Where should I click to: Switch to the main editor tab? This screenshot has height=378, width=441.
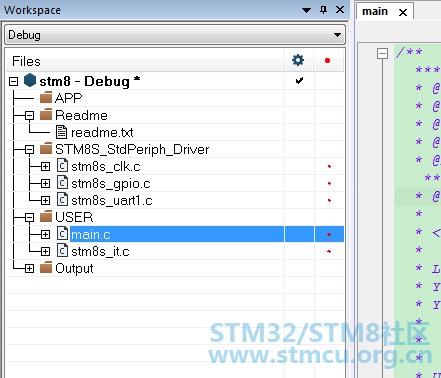[x=375, y=12]
